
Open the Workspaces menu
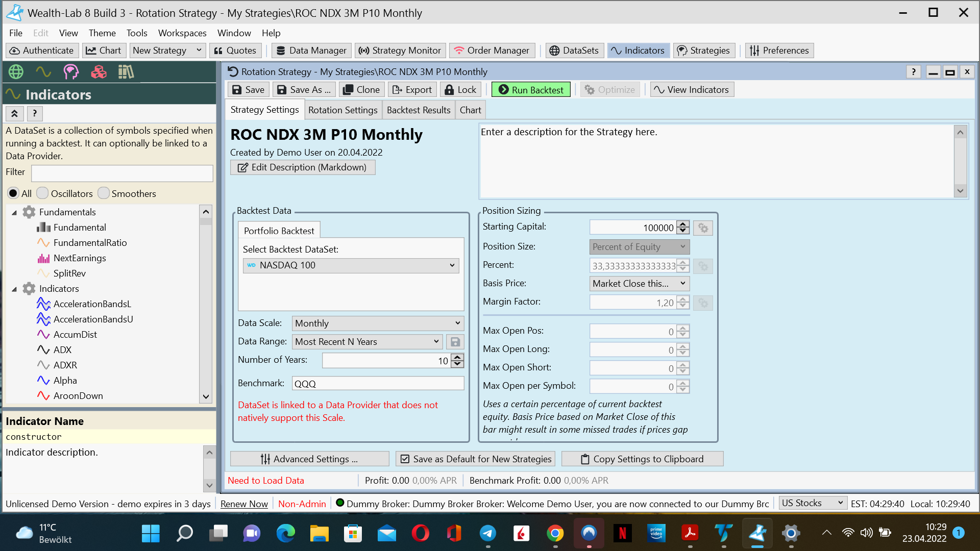(182, 33)
